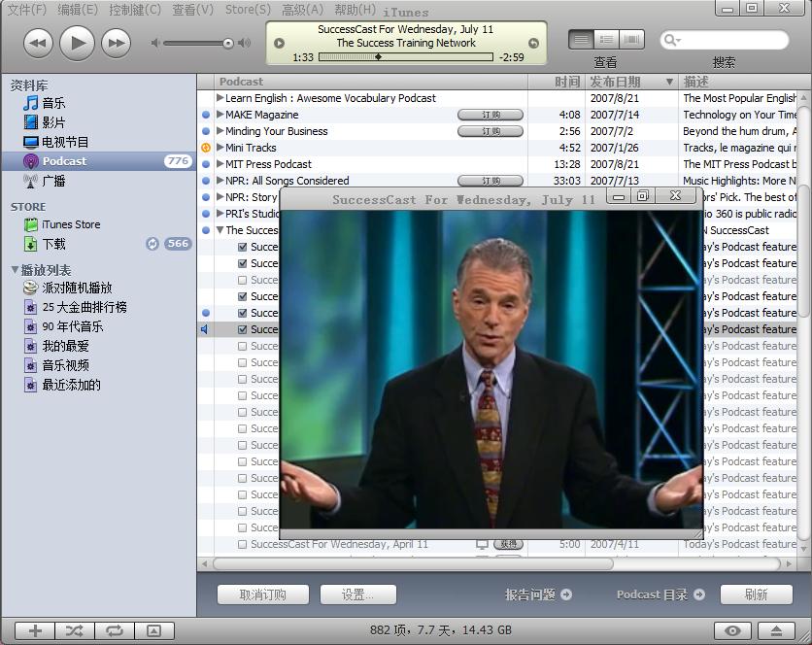Viewport: 812px width, 645px height.
Task: Click the add playlist plus button
Action: [35, 630]
